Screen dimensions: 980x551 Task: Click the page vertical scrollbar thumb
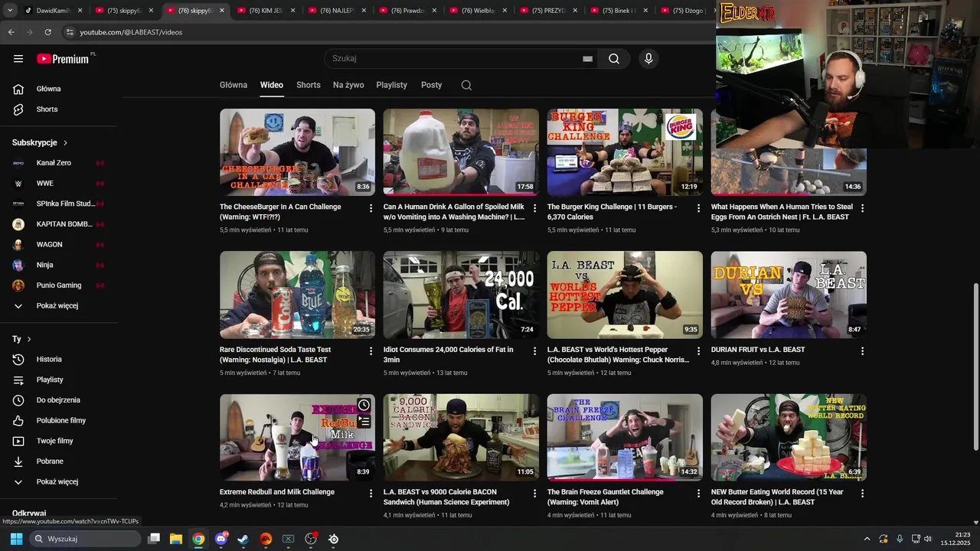tap(975, 367)
